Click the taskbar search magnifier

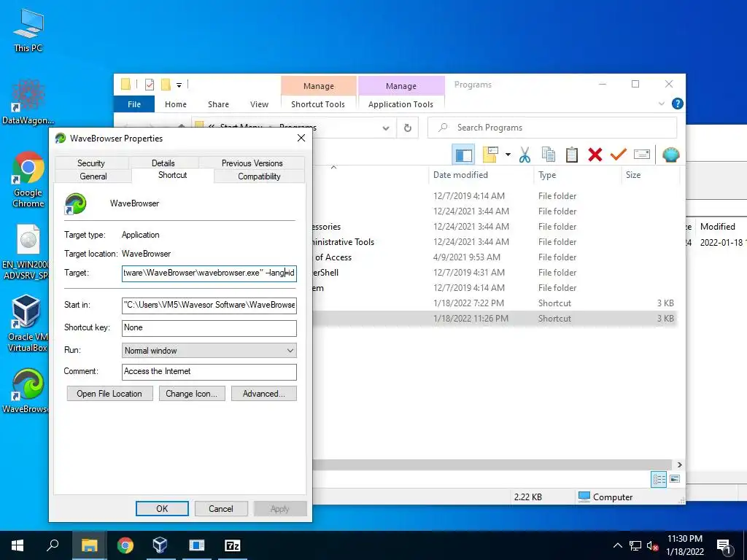click(53, 545)
